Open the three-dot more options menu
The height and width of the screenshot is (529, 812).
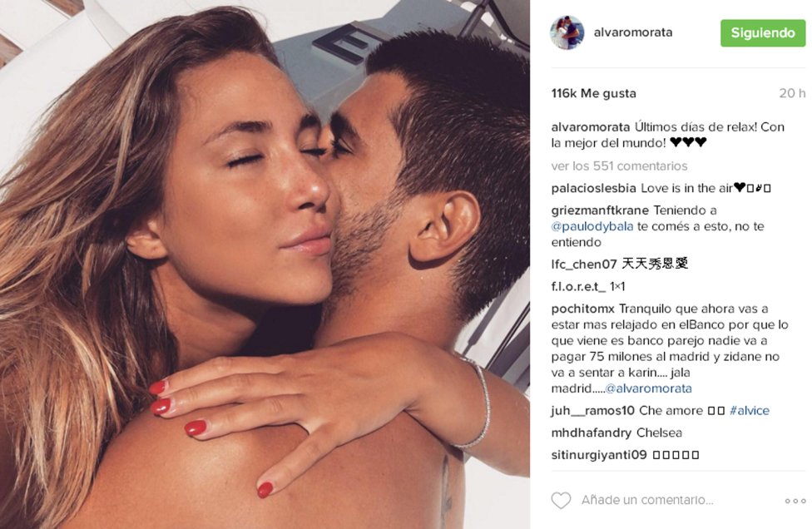[x=795, y=501]
